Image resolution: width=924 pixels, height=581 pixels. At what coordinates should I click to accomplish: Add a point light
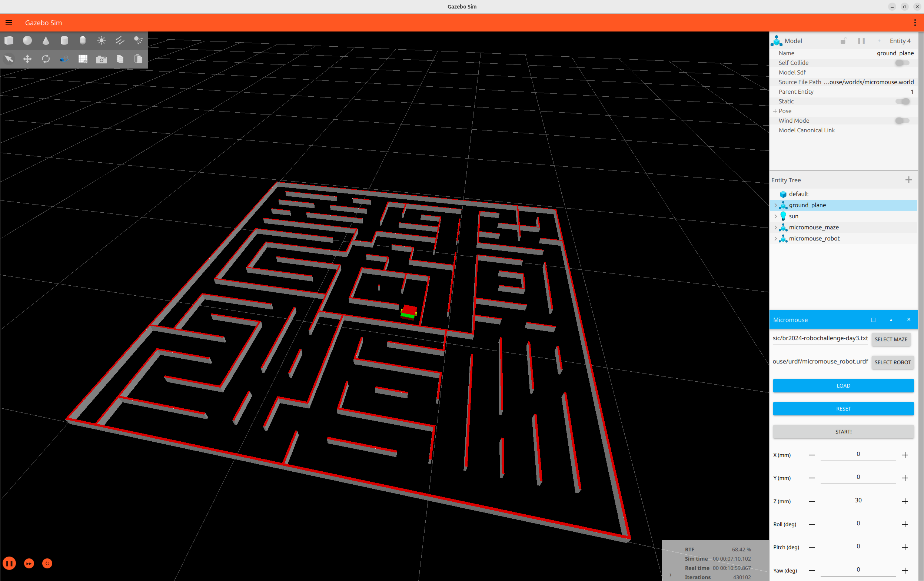tap(101, 40)
